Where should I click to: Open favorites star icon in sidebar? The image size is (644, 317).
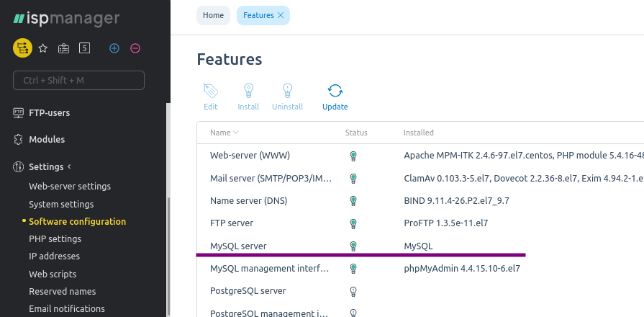click(x=42, y=48)
